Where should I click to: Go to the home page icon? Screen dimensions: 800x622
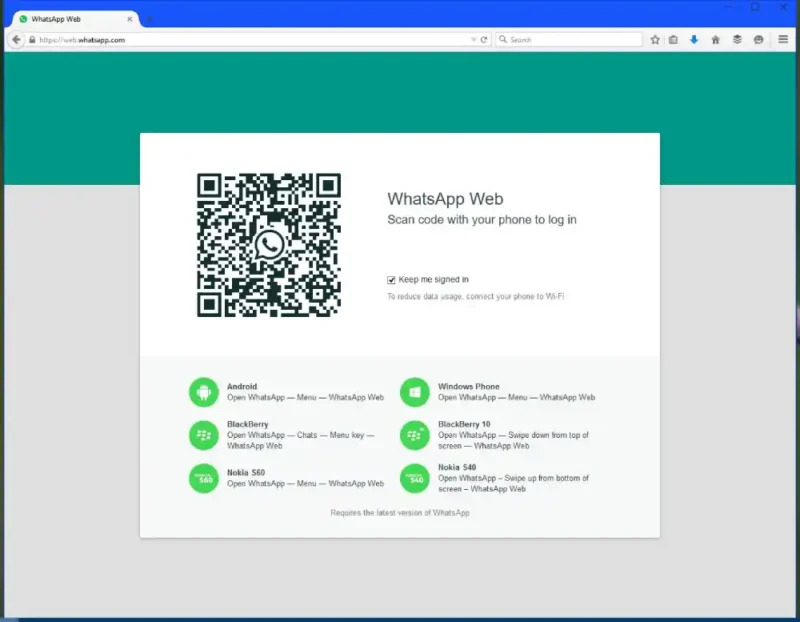(x=715, y=39)
